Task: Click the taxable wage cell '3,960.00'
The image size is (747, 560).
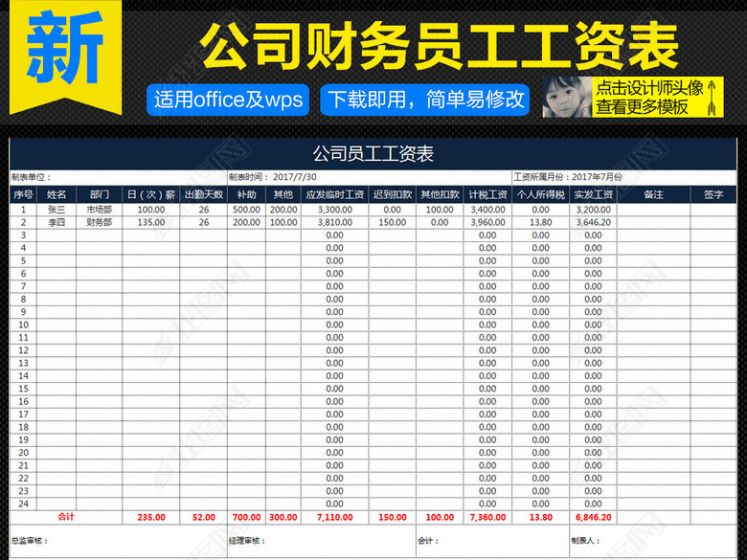Action: pyautogui.click(x=487, y=222)
